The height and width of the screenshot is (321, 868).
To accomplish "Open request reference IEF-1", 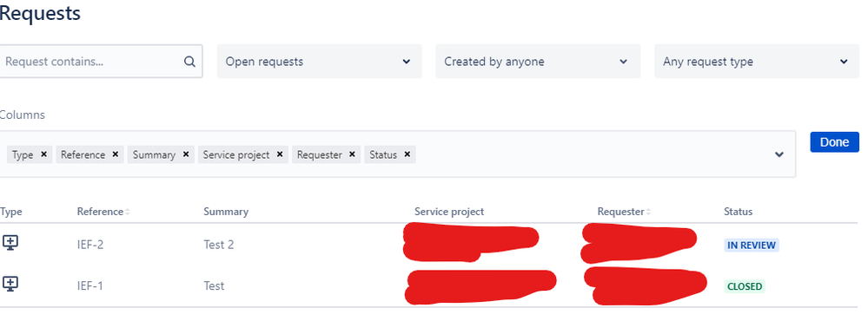I will click(89, 286).
